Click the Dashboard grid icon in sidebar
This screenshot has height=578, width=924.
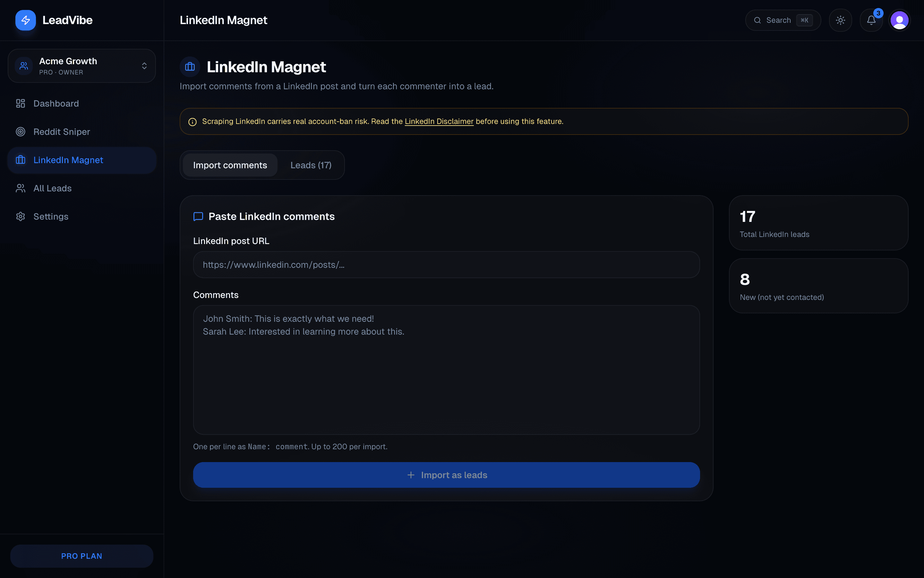pos(21,104)
